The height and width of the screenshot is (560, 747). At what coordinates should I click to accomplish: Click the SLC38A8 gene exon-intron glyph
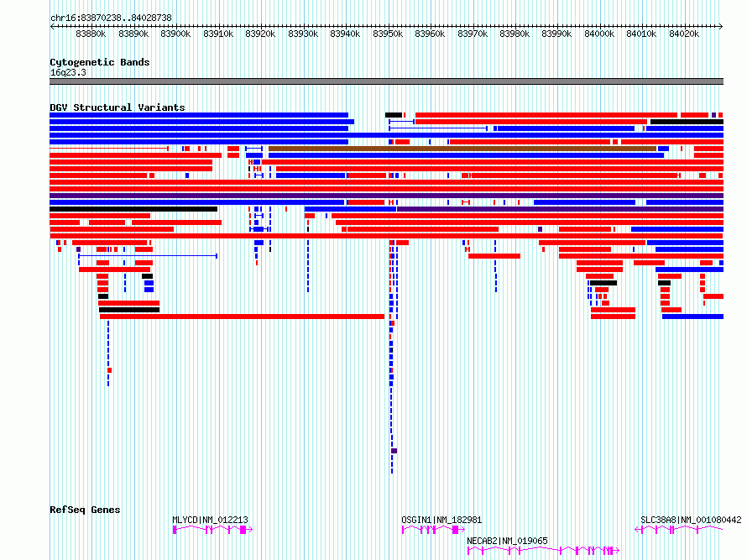pyautogui.click(x=679, y=530)
